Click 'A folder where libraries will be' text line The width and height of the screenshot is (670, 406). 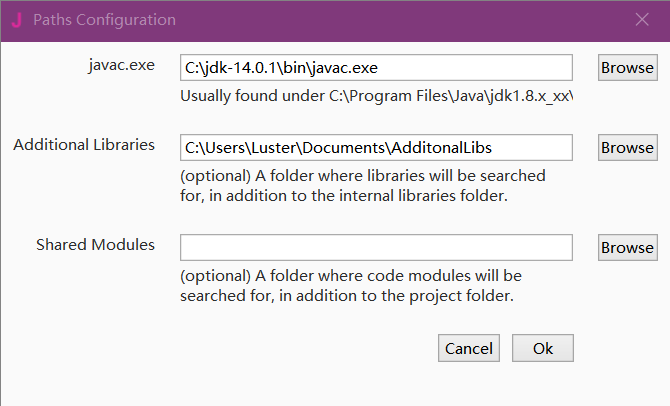[x=363, y=176]
